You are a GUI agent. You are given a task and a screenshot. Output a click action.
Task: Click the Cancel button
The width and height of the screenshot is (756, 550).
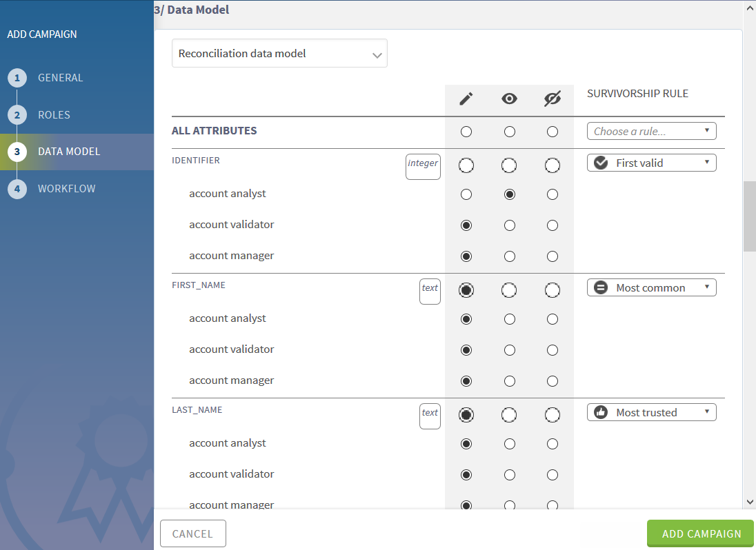pos(193,533)
